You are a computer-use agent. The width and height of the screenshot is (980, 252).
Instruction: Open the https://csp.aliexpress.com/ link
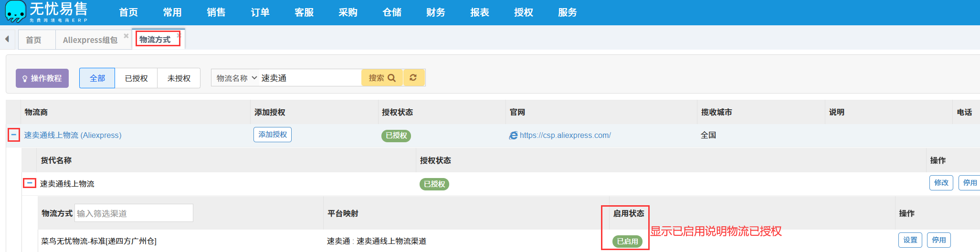[x=565, y=136]
